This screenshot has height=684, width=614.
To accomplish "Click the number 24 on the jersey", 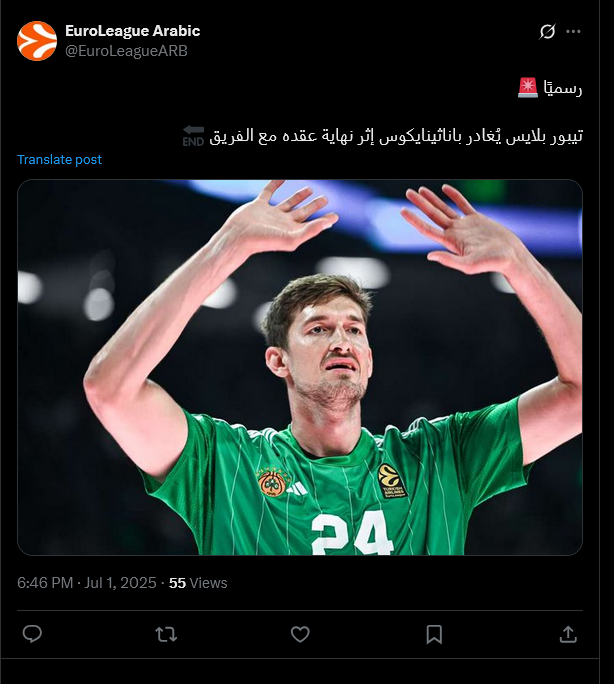I will pyautogui.click(x=352, y=534).
